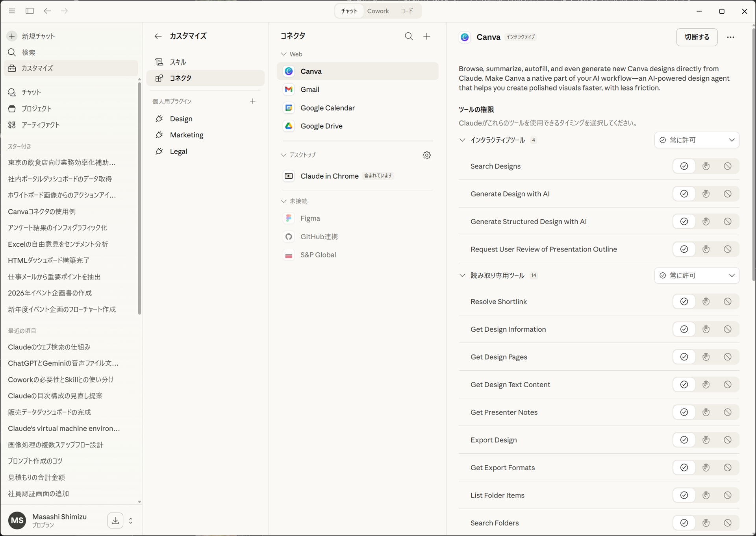
Task: Click the Canva three-dots more options icon
Action: point(730,37)
